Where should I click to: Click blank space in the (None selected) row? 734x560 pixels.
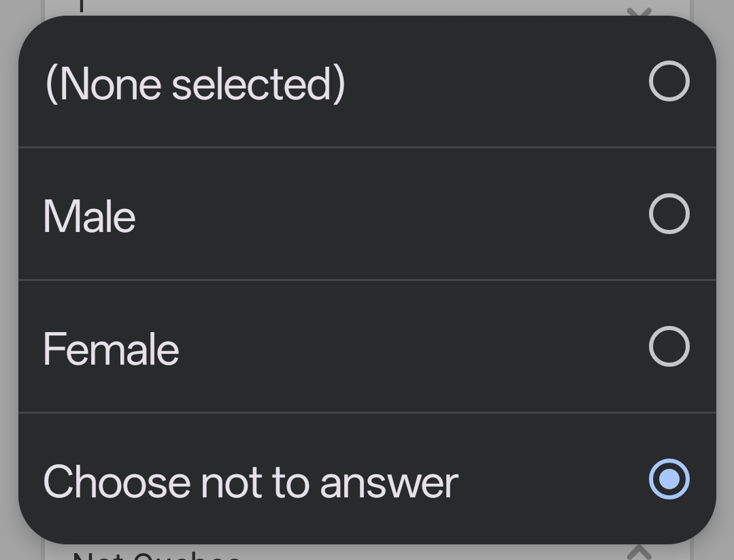click(490, 82)
